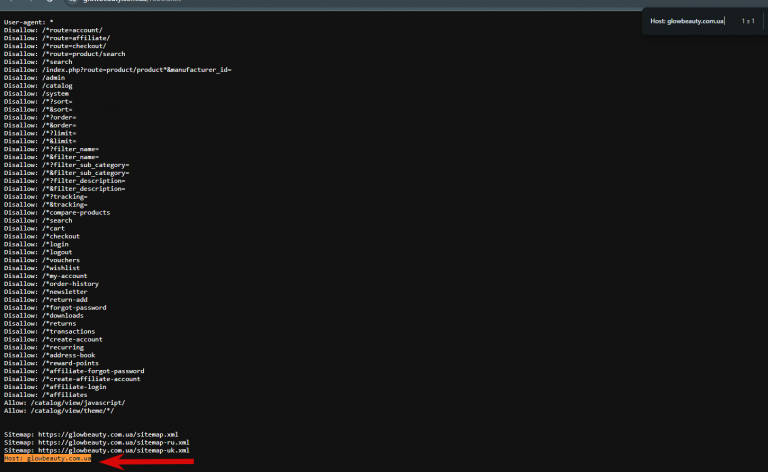Click 'Disallow: /*create-account' line

coord(53,339)
